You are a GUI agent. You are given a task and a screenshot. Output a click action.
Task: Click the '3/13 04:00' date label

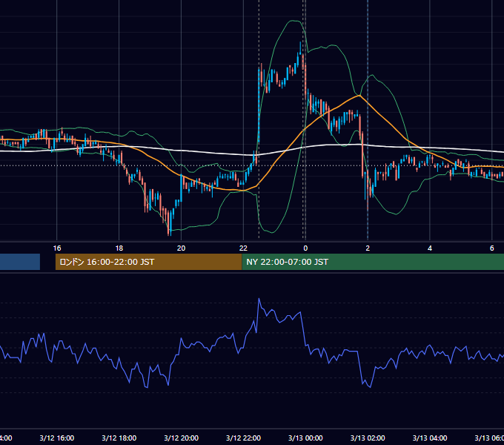click(x=430, y=438)
